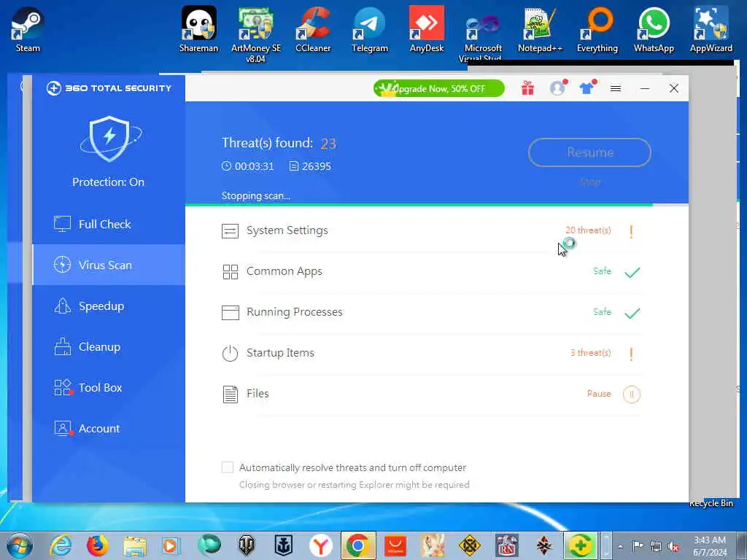The height and width of the screenshot is (560, 747).
Task: Open the AnyDesk desktop shortcut
Action: pyautogui.click(x=426, y=29)
